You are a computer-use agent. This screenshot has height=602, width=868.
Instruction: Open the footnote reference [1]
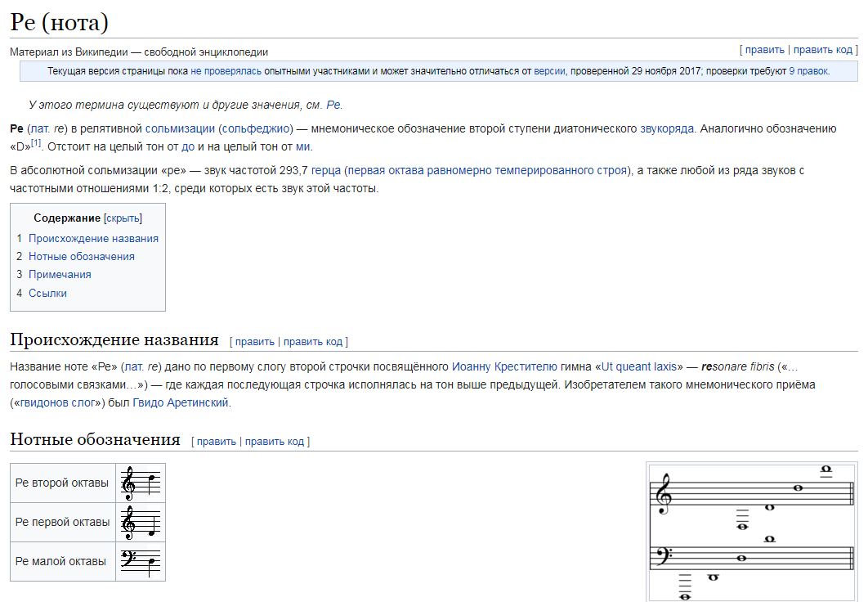pyautogui.click(x=36, y=143)
